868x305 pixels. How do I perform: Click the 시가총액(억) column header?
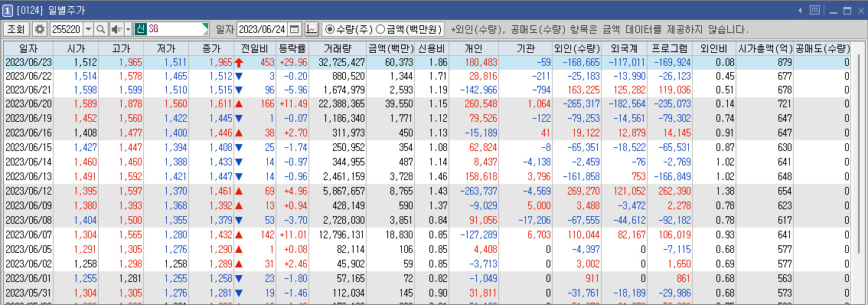click(x=765, y=48)
